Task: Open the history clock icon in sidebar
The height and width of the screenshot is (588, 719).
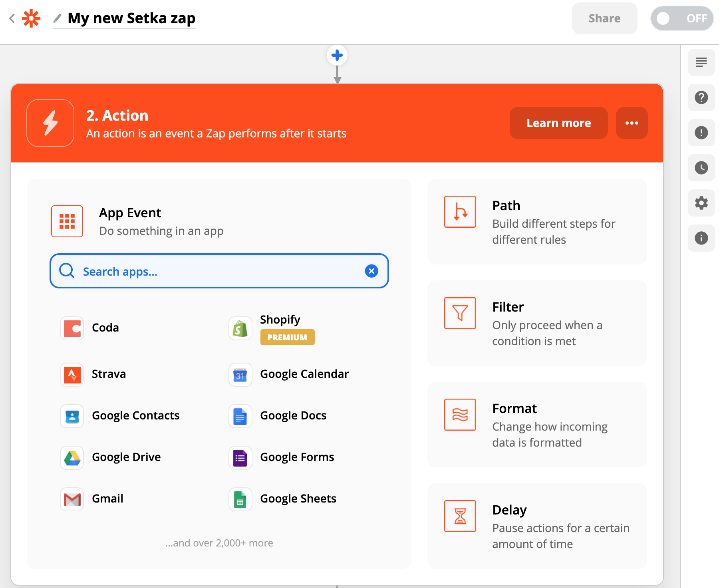Action: tap(701, 168)
